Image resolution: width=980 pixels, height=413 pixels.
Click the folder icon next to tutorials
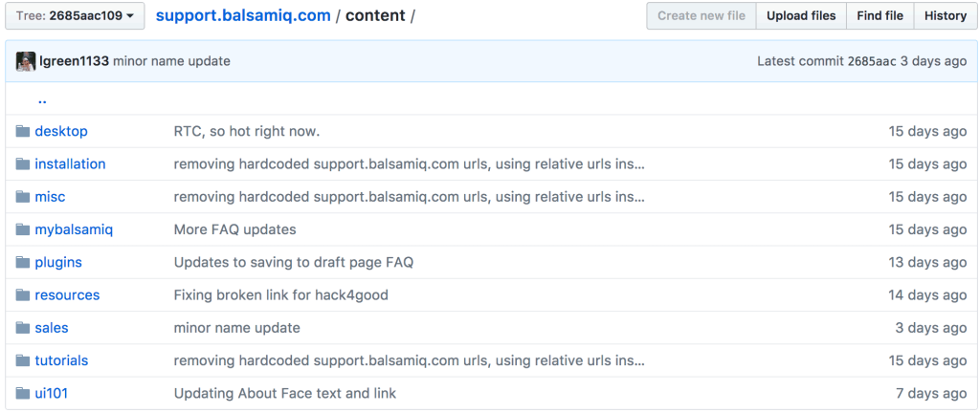pyautogui.click(x=23, y=360)
